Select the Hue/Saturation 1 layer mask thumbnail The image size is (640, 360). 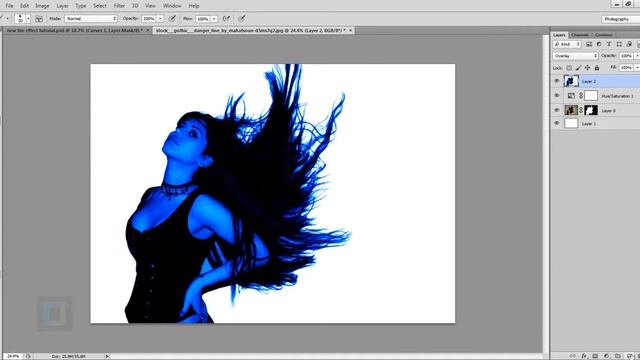(591, 96)
